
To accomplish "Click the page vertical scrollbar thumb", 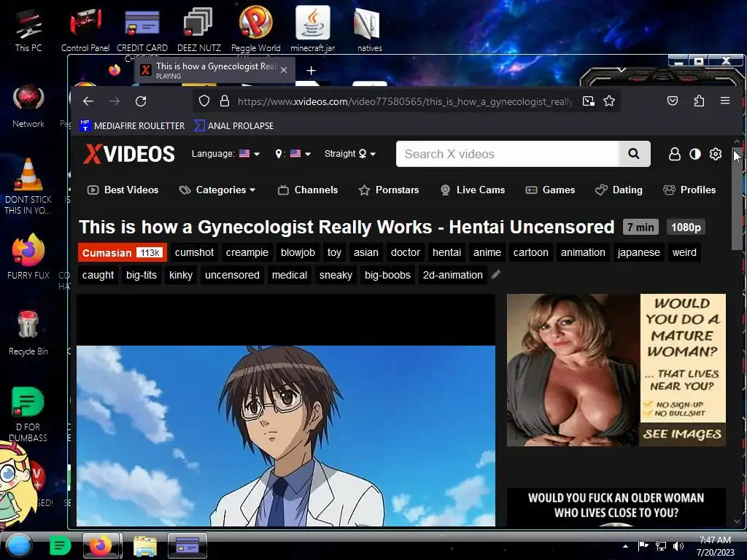I will click(737, 198).
